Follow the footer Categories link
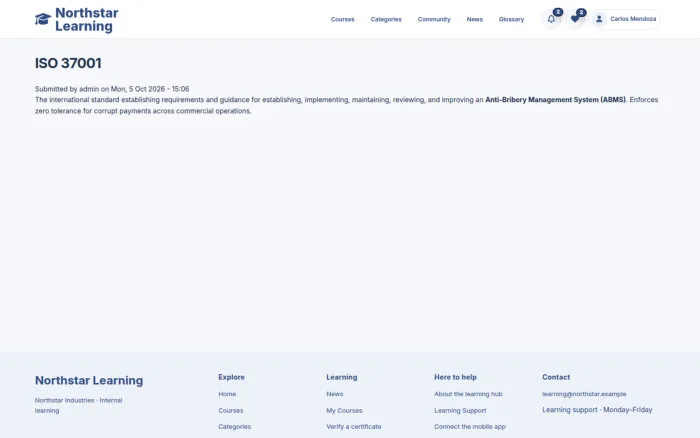This screenshot has height=438, width=700. tap(234, 427)
